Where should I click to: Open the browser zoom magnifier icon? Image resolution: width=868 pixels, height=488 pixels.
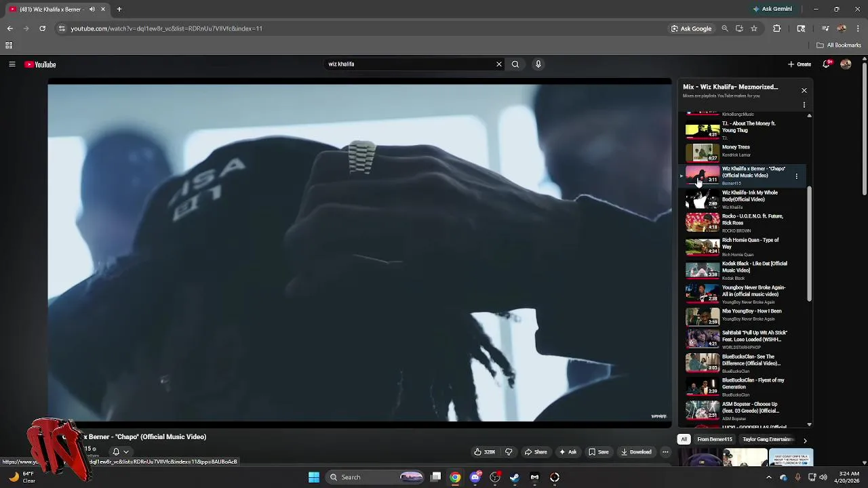pyautogui.click(x=725, y=28)
